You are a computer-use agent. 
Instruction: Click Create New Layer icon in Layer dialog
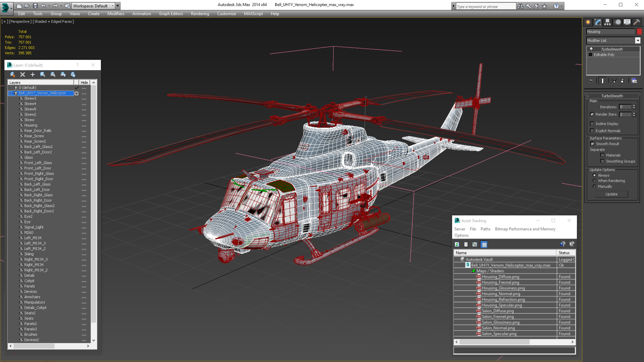click(x=12, y=74)
